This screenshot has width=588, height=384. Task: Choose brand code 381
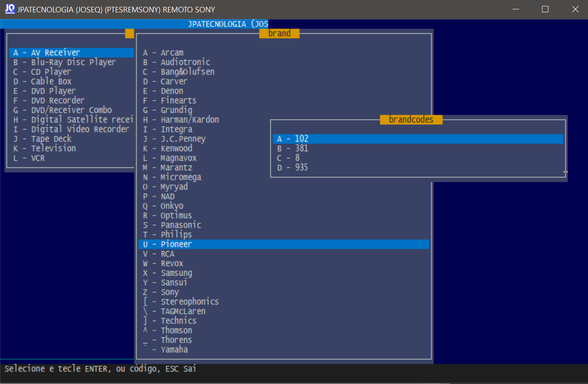coord(301,149)
